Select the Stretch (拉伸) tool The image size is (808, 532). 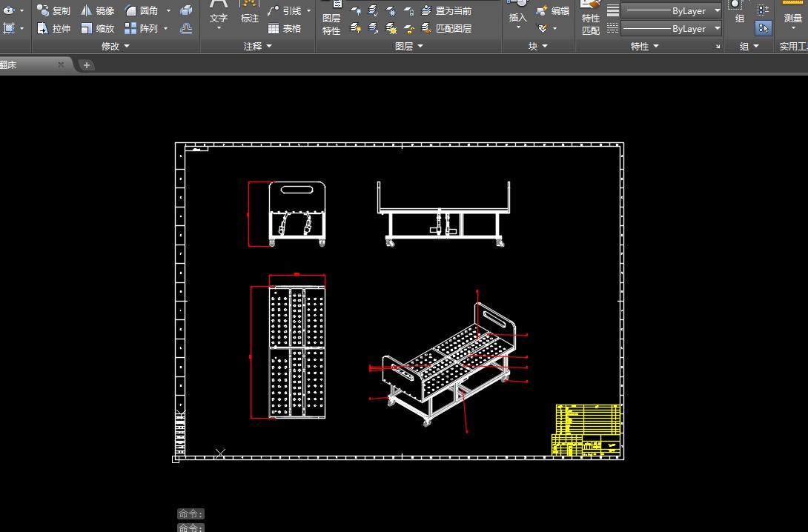pyautogui.click(x=53, y=28)
